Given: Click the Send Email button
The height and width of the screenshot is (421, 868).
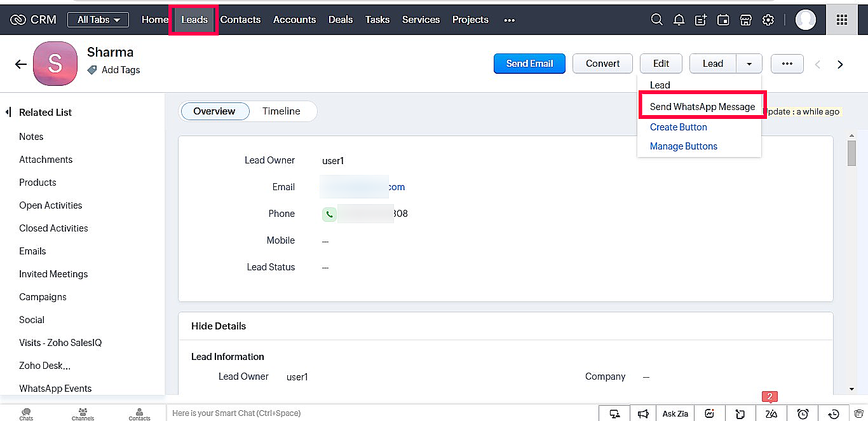Looking at the screenshot, I should [x=529, y=64].
